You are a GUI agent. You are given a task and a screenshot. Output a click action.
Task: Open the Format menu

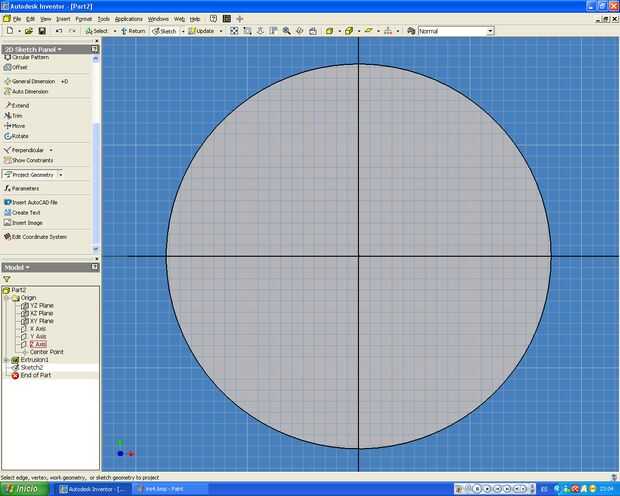83,18
